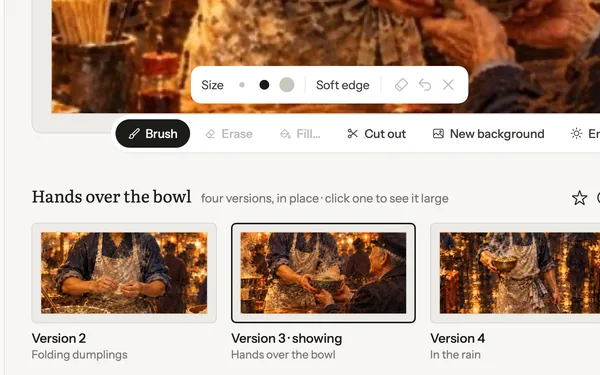This screenshot has width=600, height=375.
Task: Star the Hands over the bowl set
Action: [x=579, y=198]
